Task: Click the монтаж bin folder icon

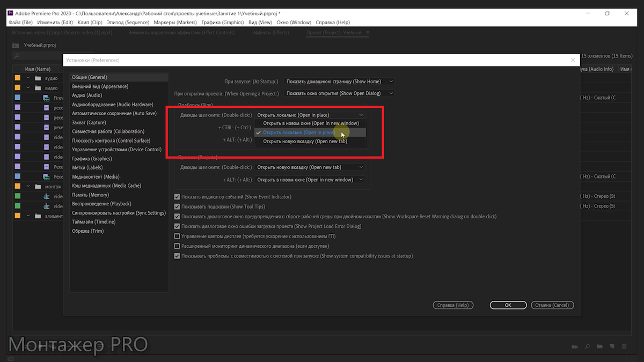Action: [x=38, y=187]
